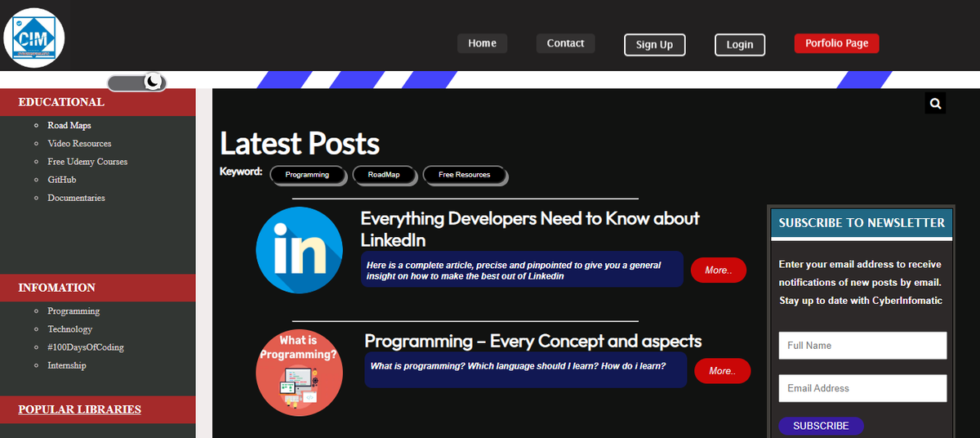Open the POPULAR LIBRARIES heading link
The image size is (980, 438).
[x=80, y=409]
